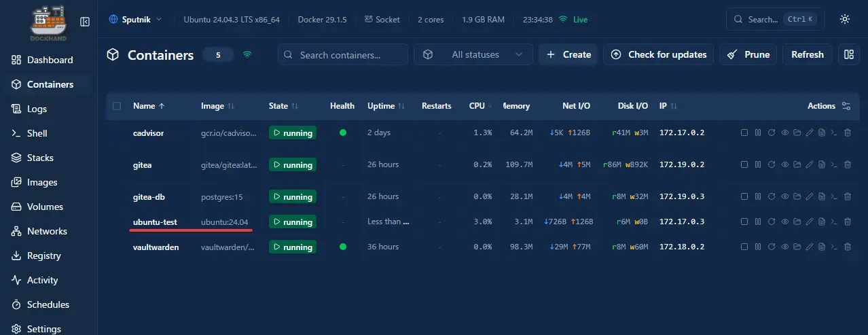Open Shell in the sidebar
Screen dimensions: 868x335
pos(49,133)
